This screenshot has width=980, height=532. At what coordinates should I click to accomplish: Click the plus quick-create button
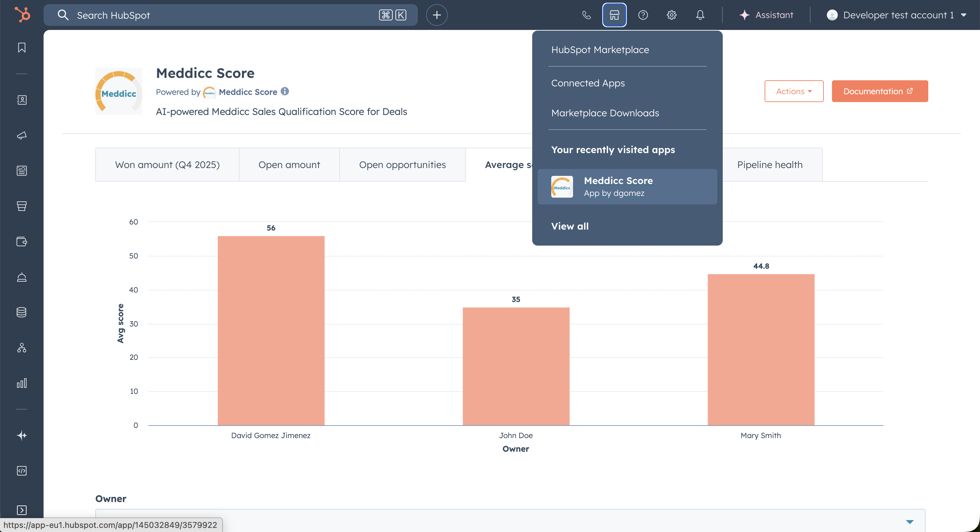pos(437,15)
